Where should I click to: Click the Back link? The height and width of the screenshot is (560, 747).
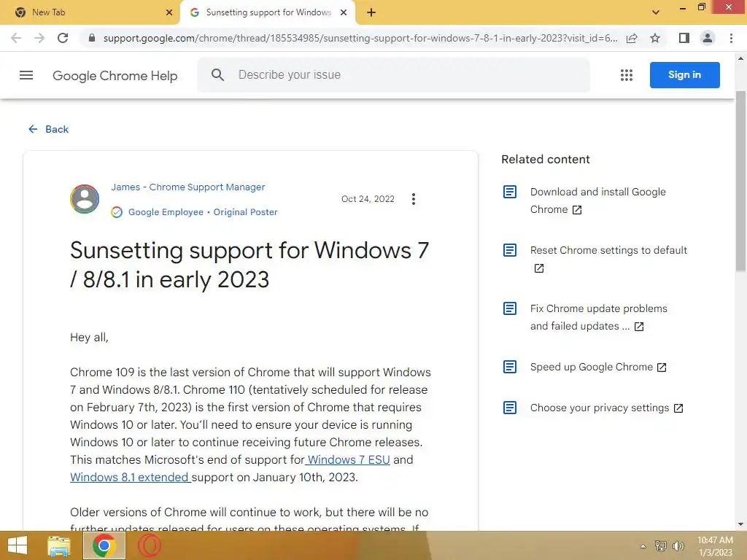[x=49, y=129]
